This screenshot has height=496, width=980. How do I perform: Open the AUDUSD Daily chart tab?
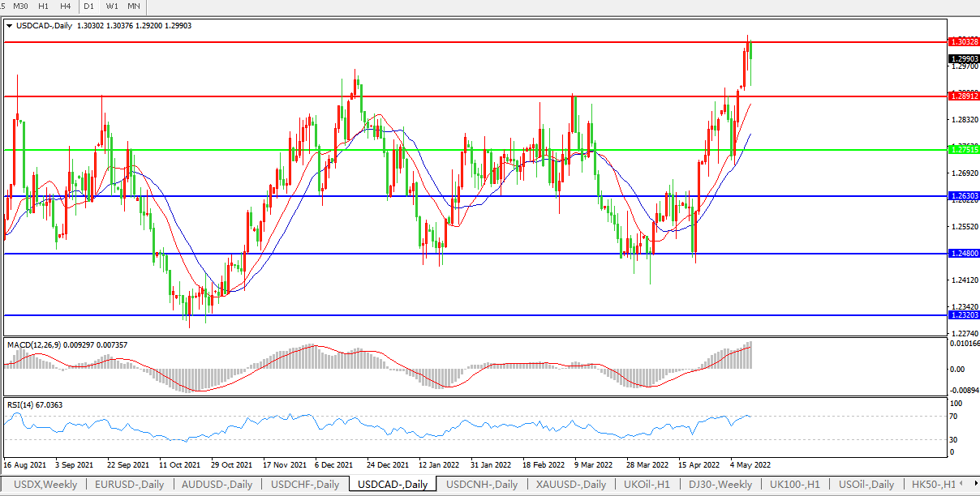click(x=217, y=485)
